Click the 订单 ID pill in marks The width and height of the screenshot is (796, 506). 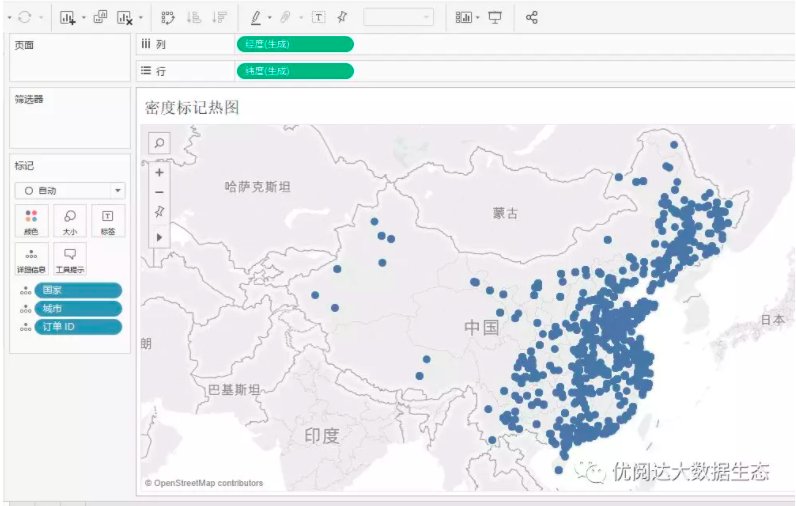click(x=78, y=326)
